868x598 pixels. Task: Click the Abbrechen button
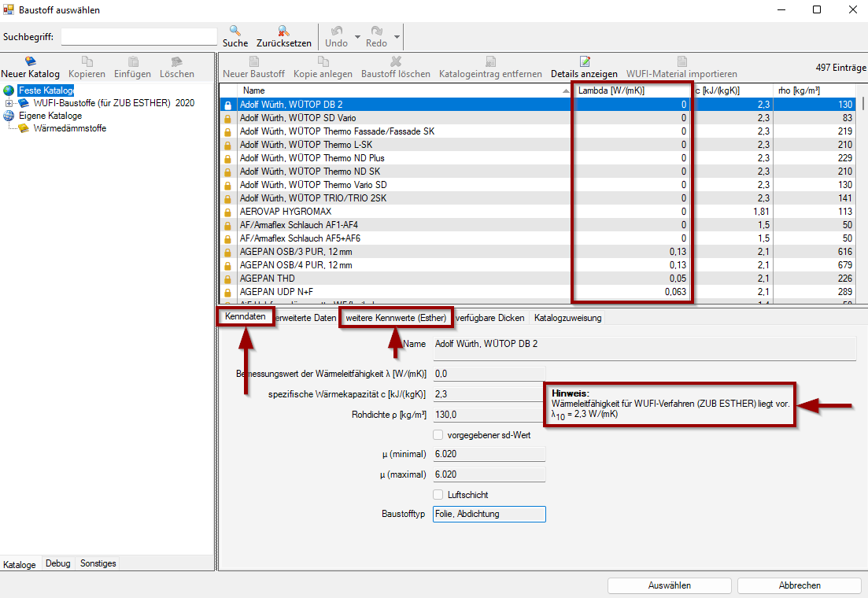(799, 585)
